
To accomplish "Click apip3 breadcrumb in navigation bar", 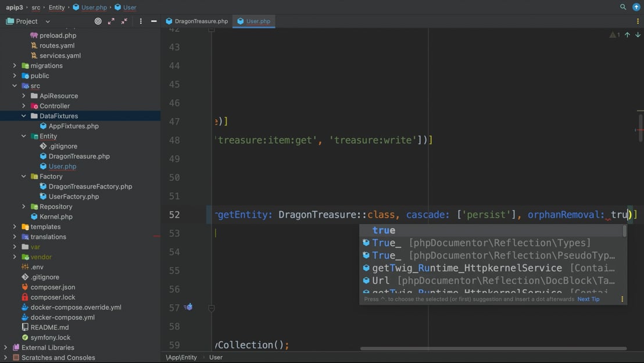I will [x=15, y=8].
